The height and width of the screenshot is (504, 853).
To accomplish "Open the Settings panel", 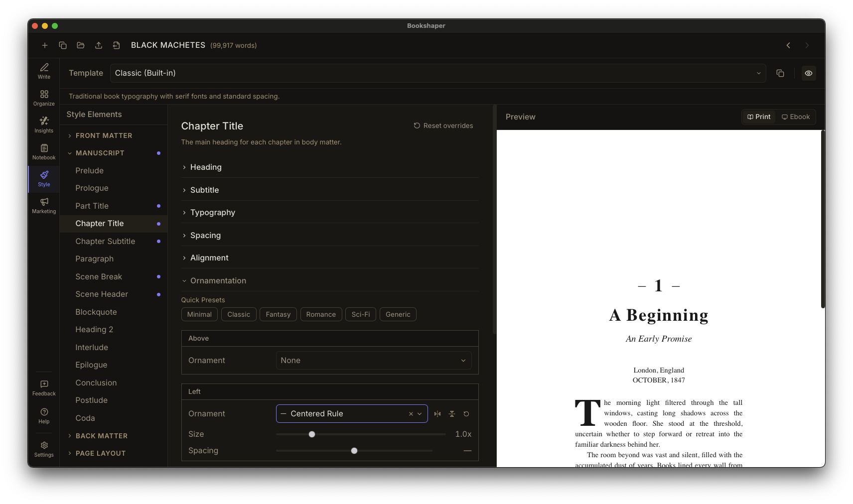I will pos(44,449).
